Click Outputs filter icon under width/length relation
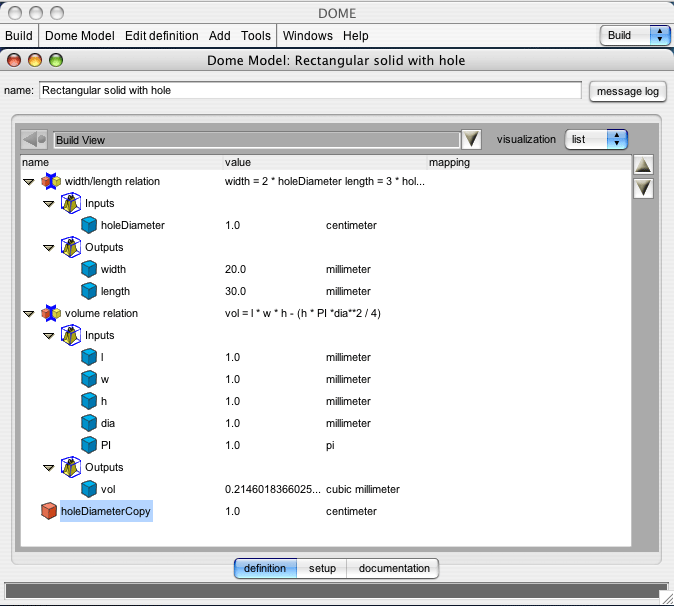674x606 pixels. 71,247
